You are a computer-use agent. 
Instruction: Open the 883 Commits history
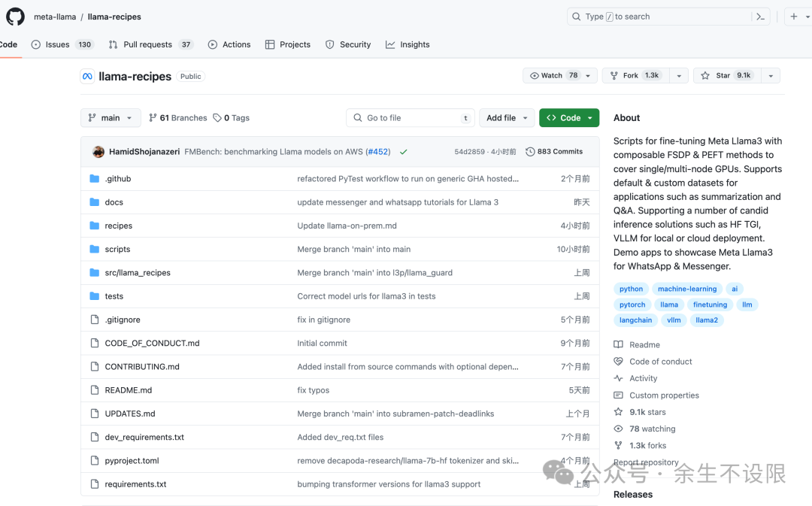pos(554,152)
